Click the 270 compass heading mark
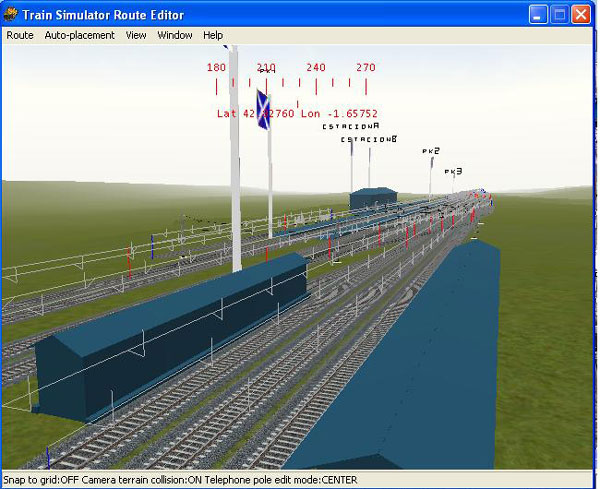 pos(366,67)
